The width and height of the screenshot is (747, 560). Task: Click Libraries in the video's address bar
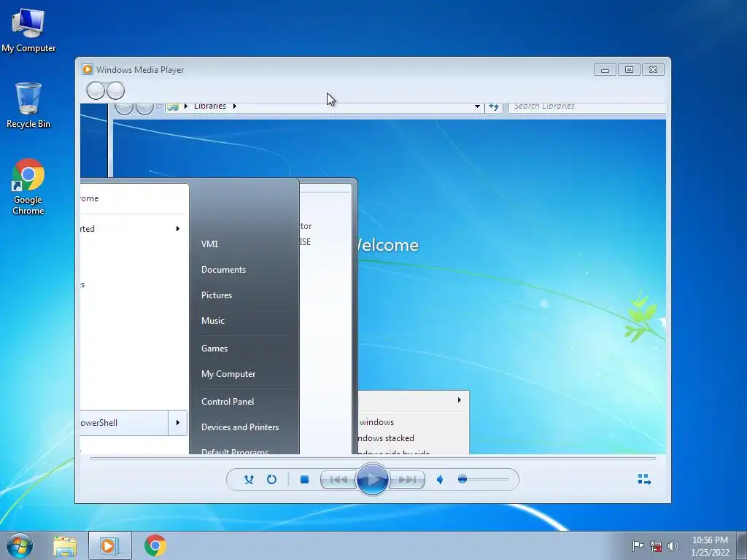tap(209, 106)
